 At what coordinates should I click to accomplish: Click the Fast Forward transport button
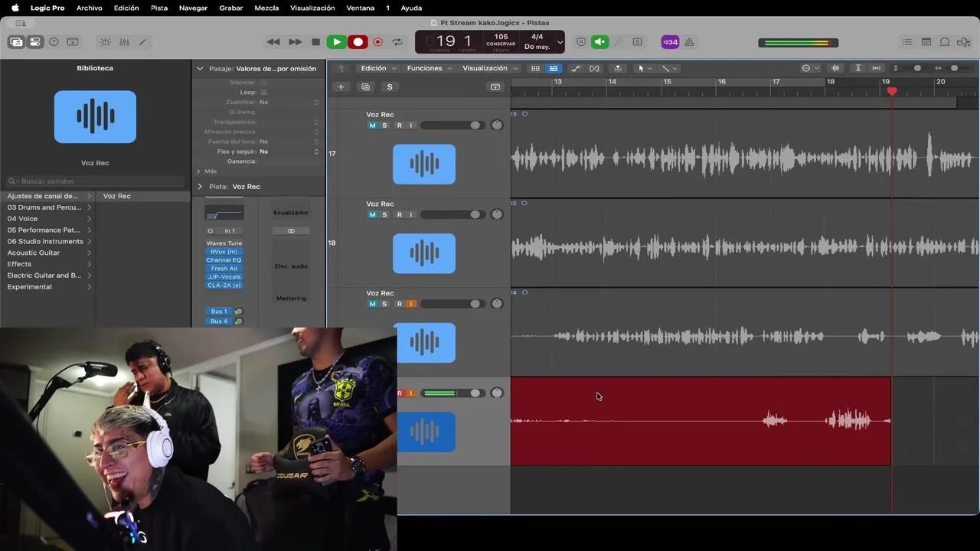(295, 42)
